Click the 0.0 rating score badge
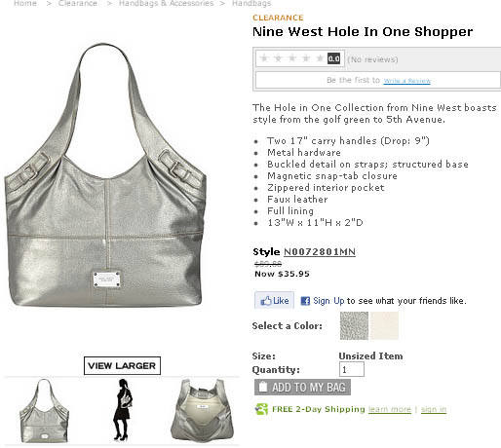501x448 pixels. pyautogui.click(x=333, y=58)
